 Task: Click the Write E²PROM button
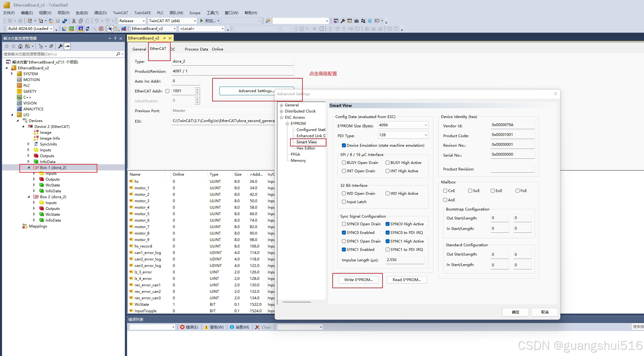(x=358, y=280)
